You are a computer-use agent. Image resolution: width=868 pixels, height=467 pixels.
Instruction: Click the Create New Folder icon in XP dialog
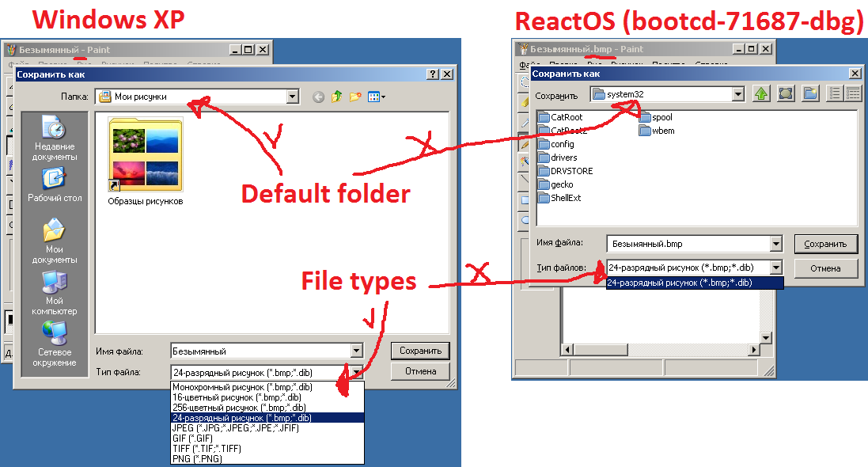[355, 97]
